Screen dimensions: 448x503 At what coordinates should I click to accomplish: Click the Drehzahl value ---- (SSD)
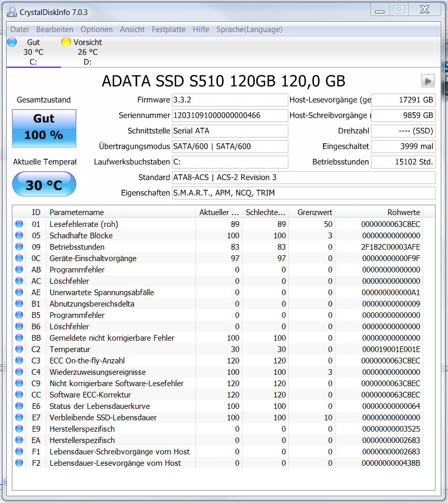coord(403,131)
